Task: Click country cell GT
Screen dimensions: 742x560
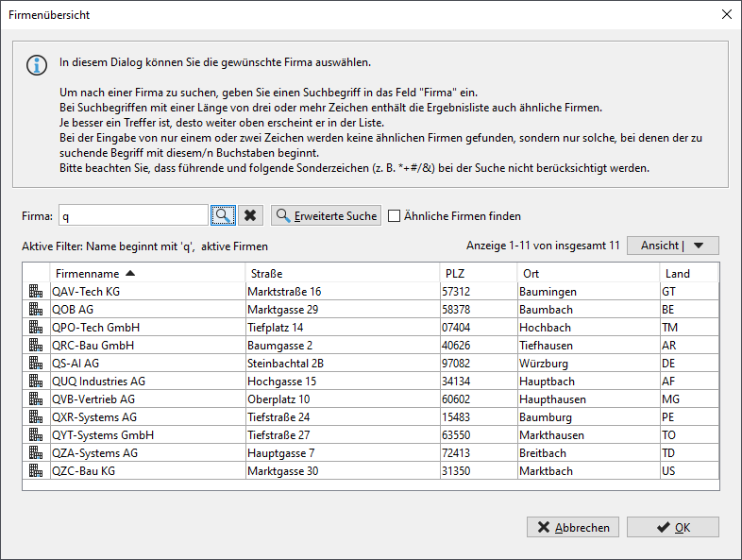Action: pos(689,292)
